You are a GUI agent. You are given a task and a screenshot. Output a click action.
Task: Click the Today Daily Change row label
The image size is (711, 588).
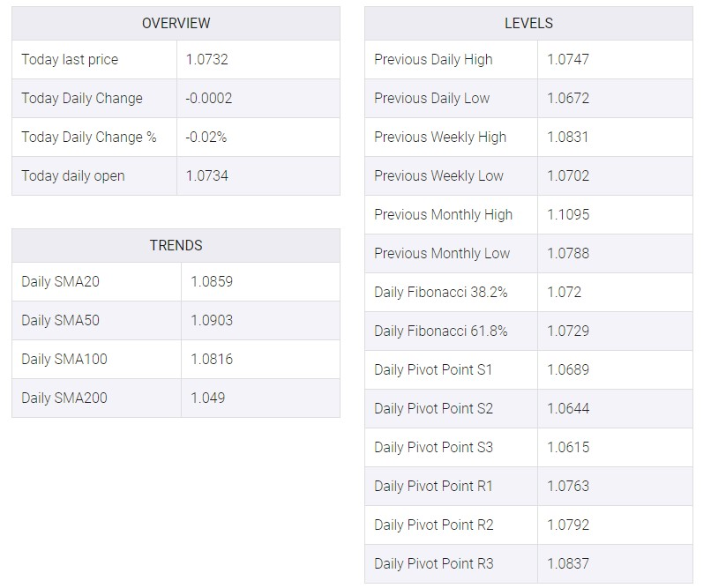tap(82, 99)
